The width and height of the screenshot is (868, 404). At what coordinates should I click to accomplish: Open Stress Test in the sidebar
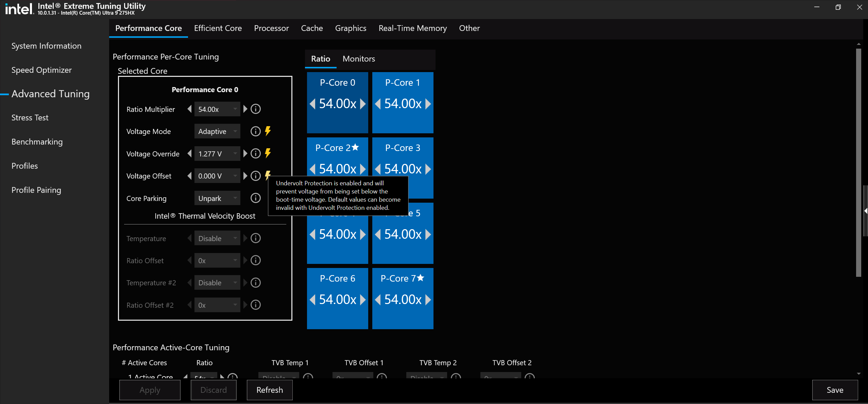[30, 118]
